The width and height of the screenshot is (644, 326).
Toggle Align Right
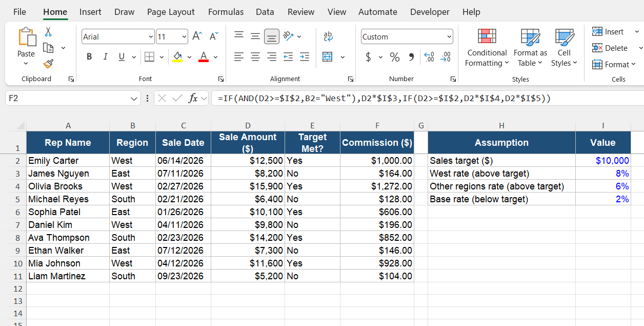tap(272, 56)
